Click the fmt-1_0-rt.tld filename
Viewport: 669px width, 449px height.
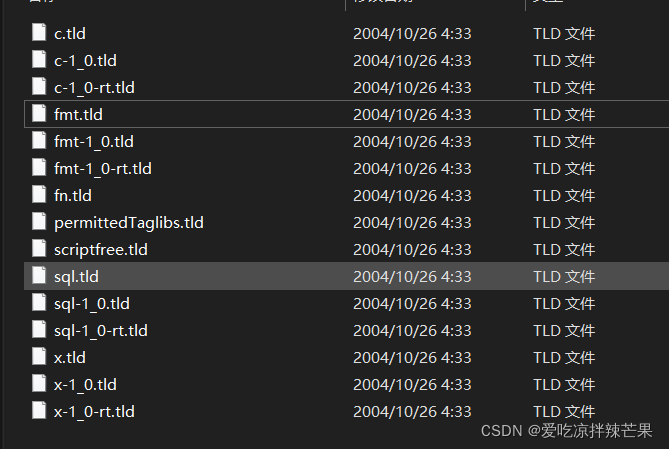click(x=103, y=169)
